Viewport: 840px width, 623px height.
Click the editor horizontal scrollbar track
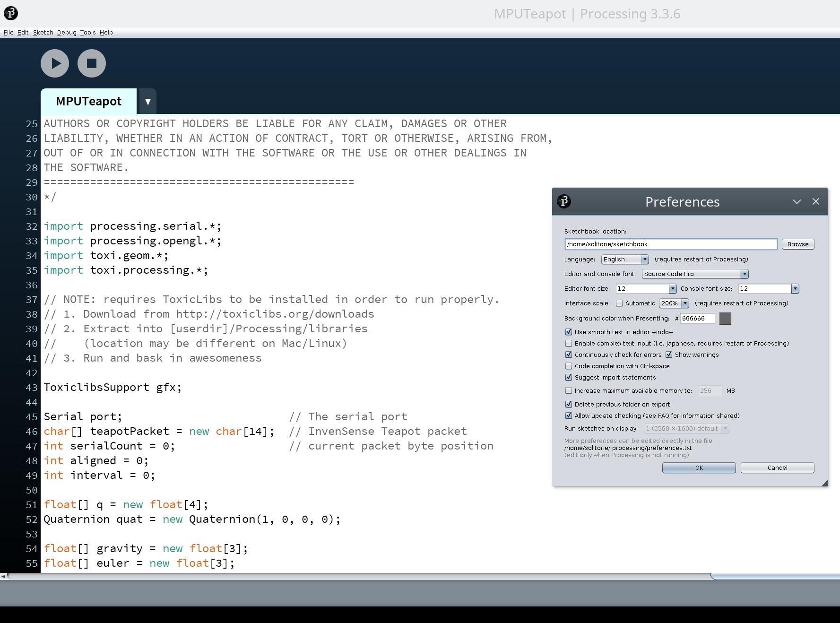[x=358, y=576]
